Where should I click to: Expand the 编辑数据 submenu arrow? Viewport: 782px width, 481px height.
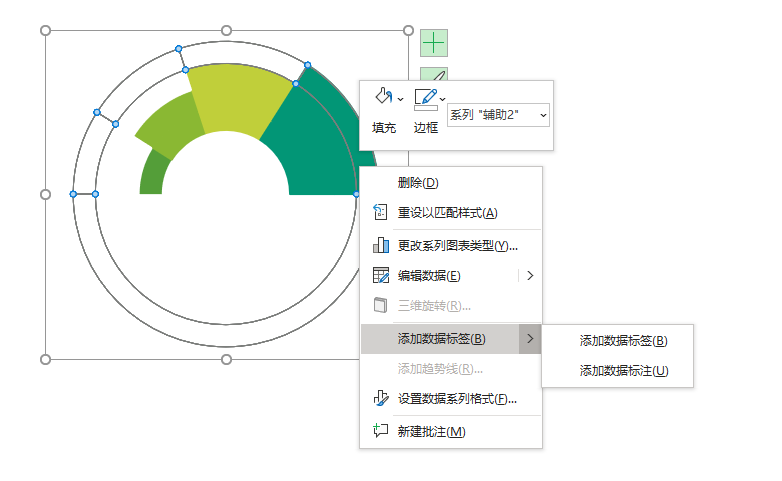(x=530, y=275)
